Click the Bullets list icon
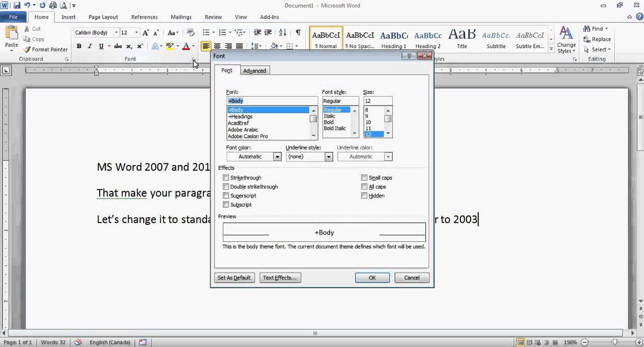Screen dimensions: 644x347 [206, 33]
